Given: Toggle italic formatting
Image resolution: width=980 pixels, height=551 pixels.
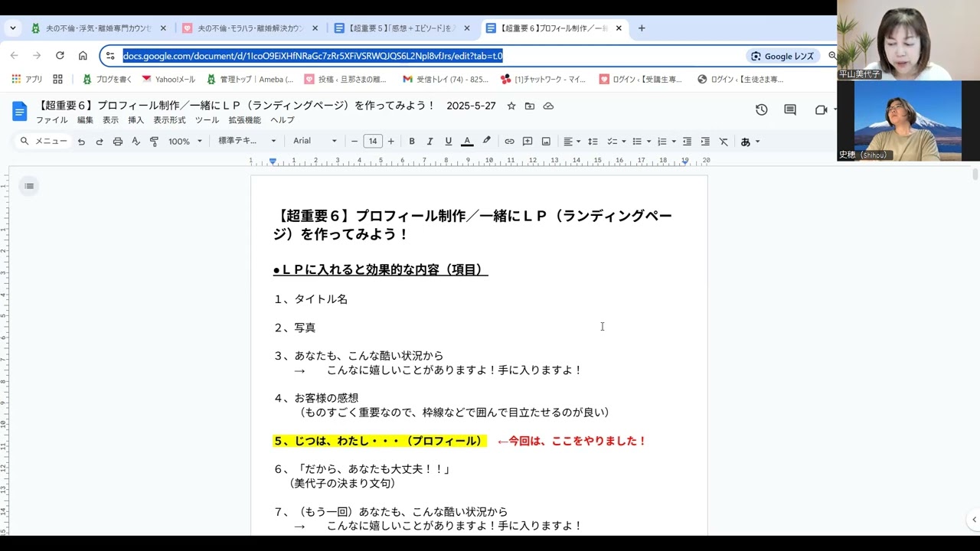Looking at the screenshot, I should (430, 142).
